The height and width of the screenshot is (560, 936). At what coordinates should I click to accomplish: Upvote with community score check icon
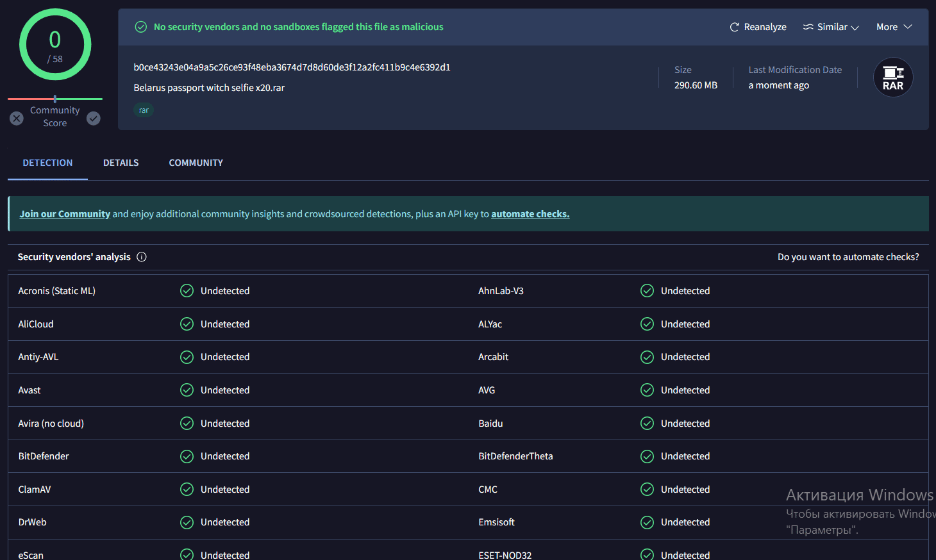pos(94,119)
